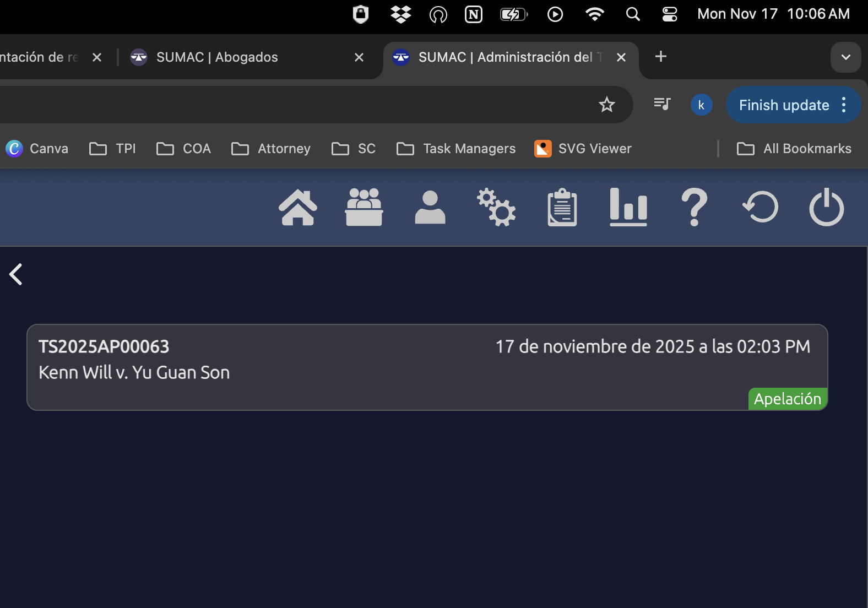The width and height of the screenshot is (868, 608).
Task: Expand the All Bookmarks folder
Action: coord(794,149)
